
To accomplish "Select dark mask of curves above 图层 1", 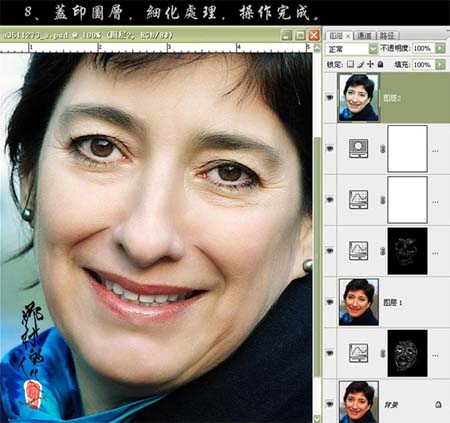I will (407, 251).
